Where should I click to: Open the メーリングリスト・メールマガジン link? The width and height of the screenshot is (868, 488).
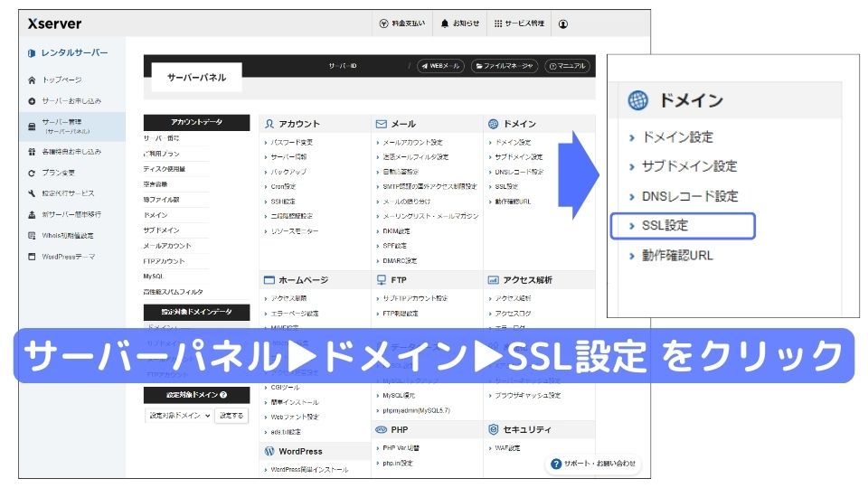(430, 216)
